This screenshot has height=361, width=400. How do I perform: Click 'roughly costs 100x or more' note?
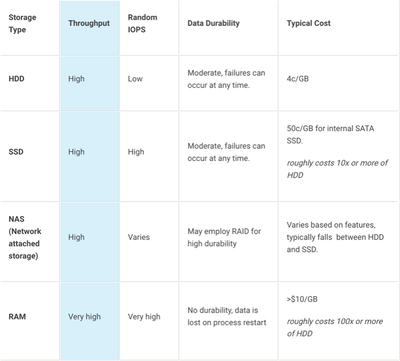335,327
